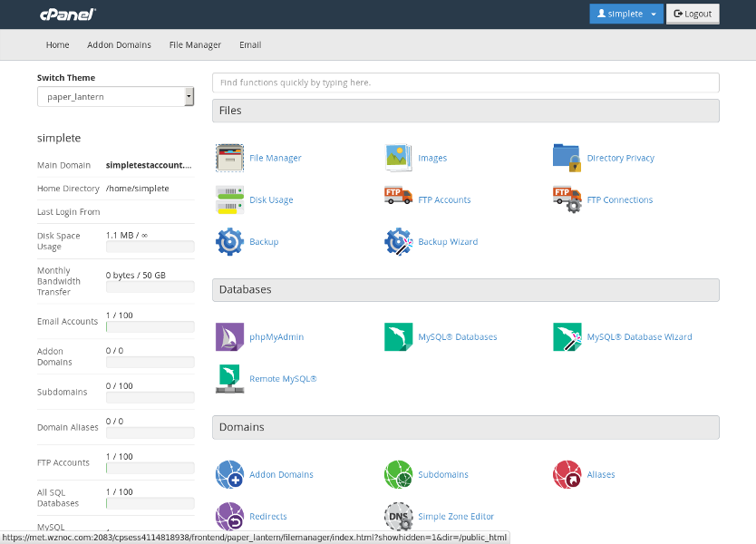The width and height of the screenshot is (756, 544).
Task: Select Addon Domains in the navigation bar
Action: pyautogui.click(x=119, y=44)
